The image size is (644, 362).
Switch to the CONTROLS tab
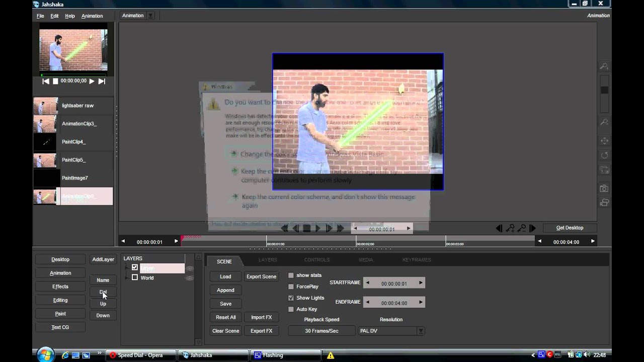[317, 260]
